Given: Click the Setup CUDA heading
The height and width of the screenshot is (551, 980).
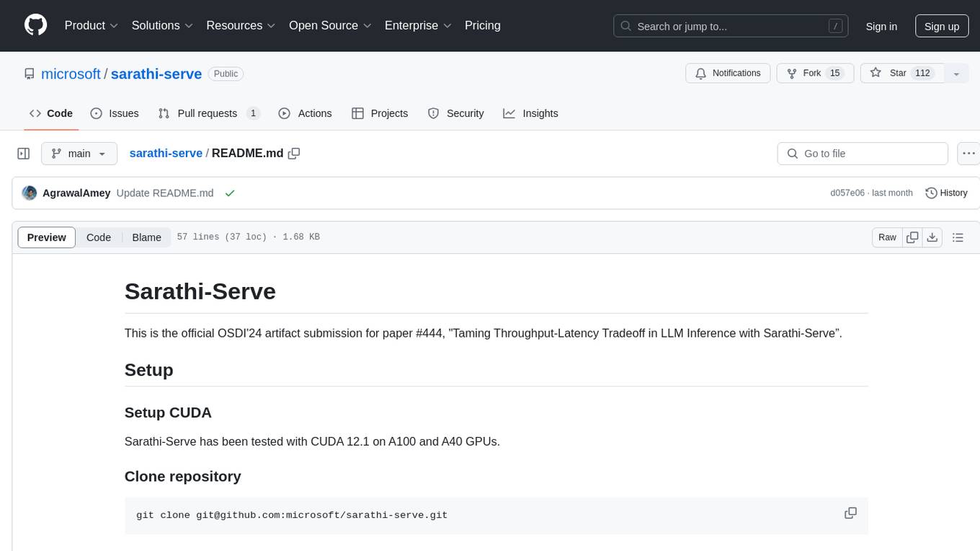Looking at the screenshot, I should pos(168,413).
